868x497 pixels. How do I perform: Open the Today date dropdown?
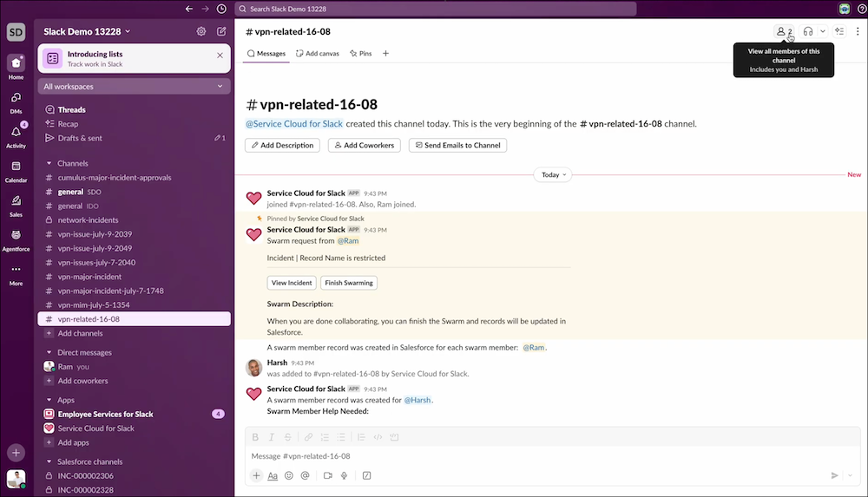(554, 175)
